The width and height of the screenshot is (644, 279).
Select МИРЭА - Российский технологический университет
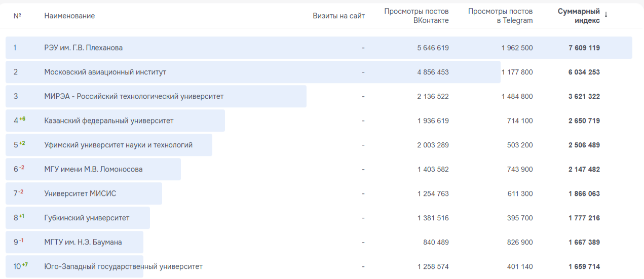(134, 96)
